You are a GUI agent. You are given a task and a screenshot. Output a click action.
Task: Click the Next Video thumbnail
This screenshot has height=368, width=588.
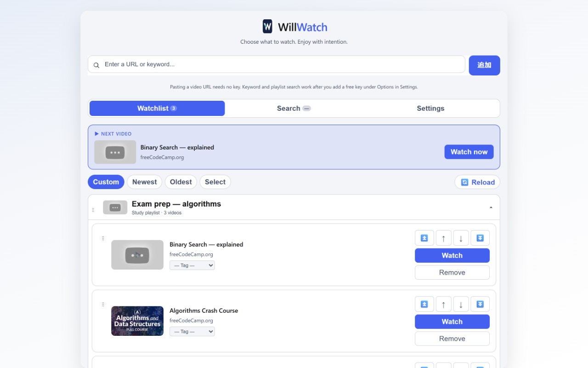coord(115,152)
